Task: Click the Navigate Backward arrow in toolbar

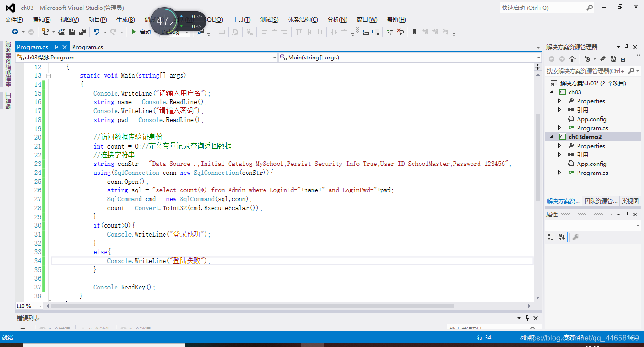Action: pos(15,32)
